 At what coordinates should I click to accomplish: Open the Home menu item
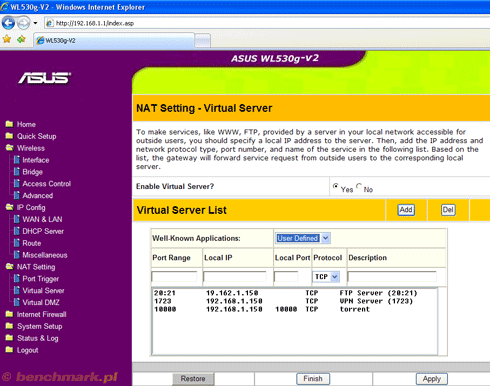(26, 124)
